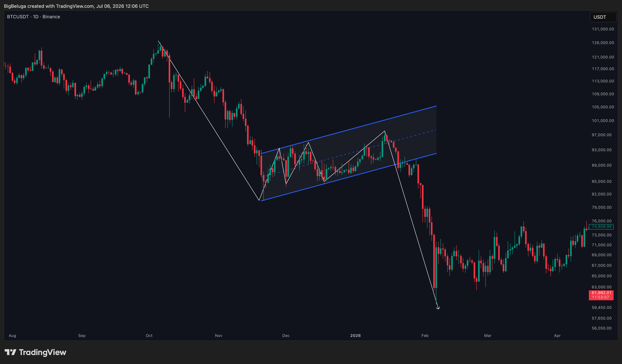Click the Mar label on time axis

488,336
